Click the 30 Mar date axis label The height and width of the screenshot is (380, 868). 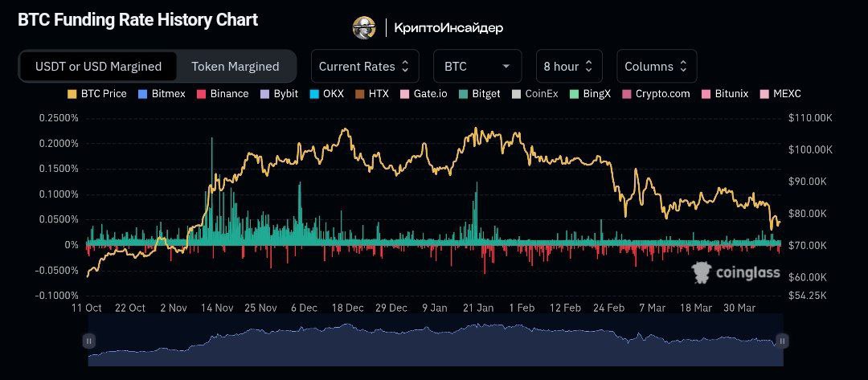pyautogui.click(x=739, y=308)
